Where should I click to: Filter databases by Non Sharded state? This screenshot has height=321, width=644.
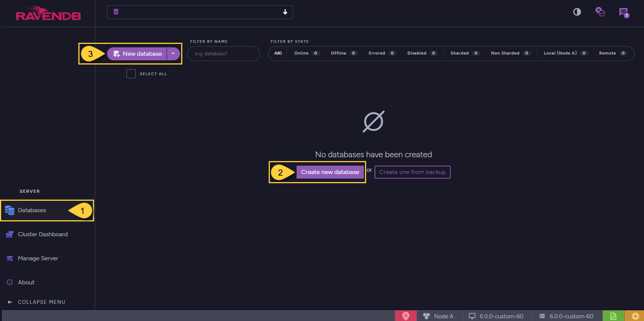pyautogui.click(x=511, y=53)
